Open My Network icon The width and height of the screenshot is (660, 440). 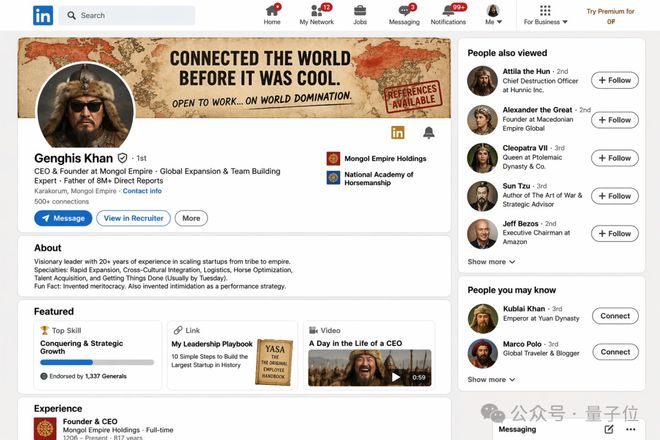(317, 11)
